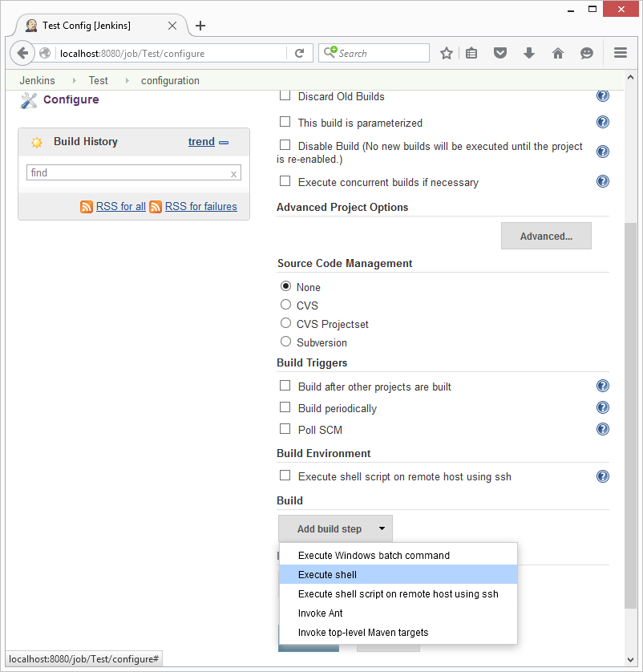
Task: Choose the CVS Projectset radio button
Action: (x=285, y=322)
